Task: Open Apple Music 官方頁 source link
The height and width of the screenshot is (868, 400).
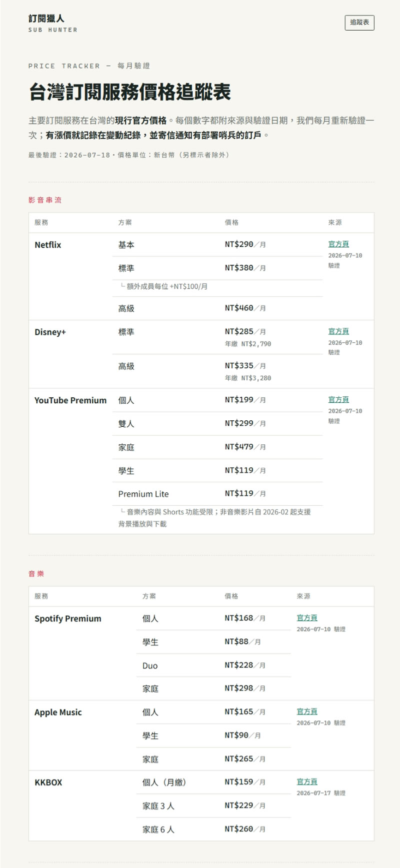Action: [x=307, y=711]
